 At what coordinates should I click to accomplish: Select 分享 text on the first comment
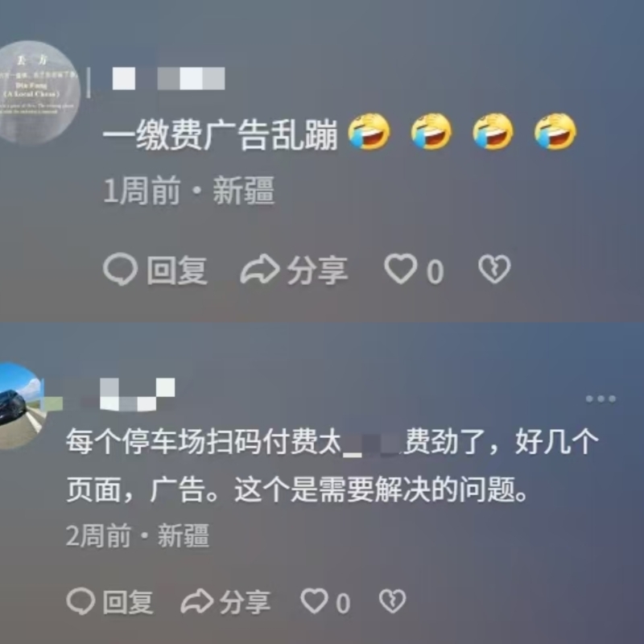[x=317, y=270]
